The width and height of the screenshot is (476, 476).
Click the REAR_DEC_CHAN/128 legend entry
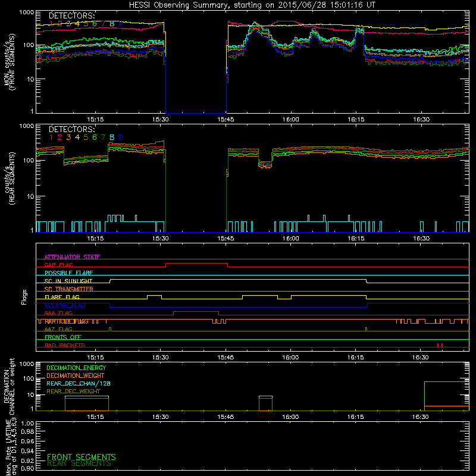(79, 383)
